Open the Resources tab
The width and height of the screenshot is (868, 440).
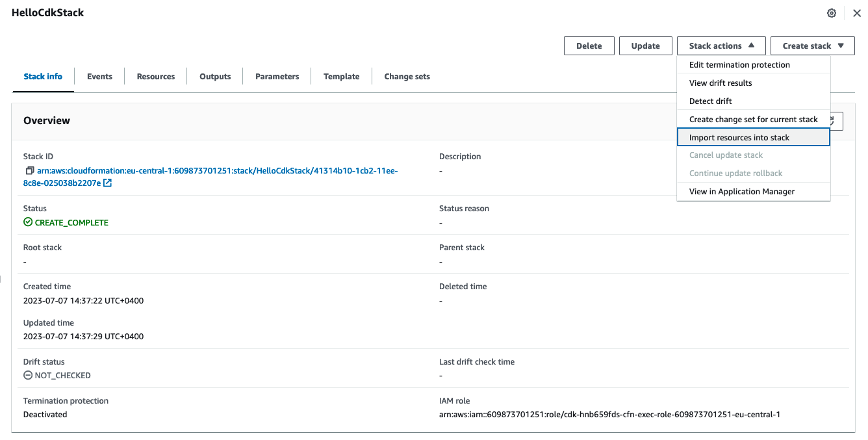155,76
